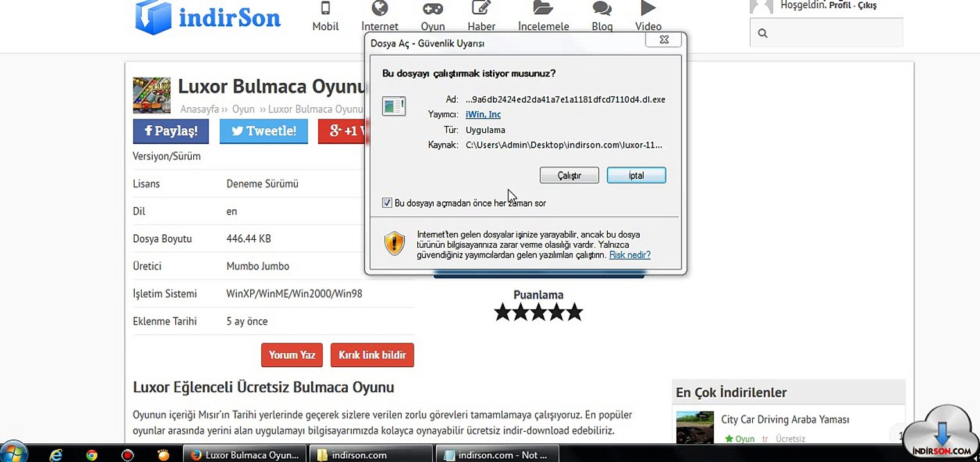Click the 'Luxor Bulmaca Oyunu' page title
The image size is (980, 462).
pyautogui.click(x=272, y=86)
